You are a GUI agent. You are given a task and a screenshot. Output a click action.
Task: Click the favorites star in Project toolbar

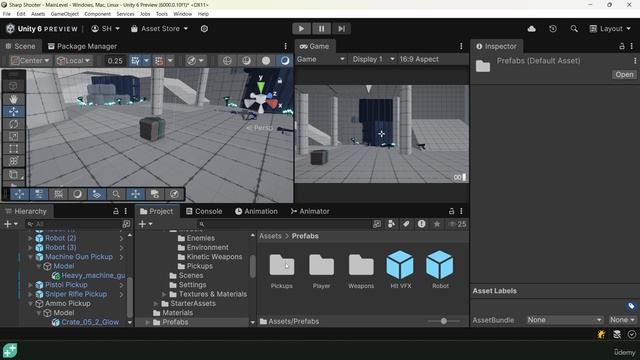(437, 224)
